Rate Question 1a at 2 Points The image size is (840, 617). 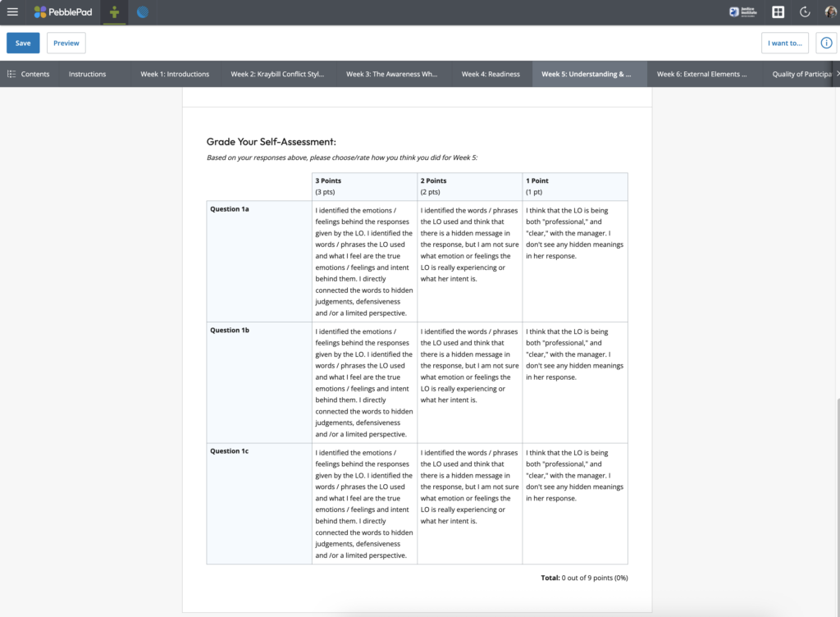pyautogui.click(x=470, y=262)
